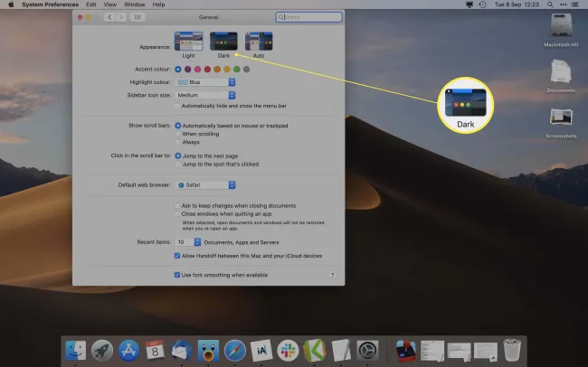
Task: Pick the green accent colour swatch
Action: coord(236,69)
